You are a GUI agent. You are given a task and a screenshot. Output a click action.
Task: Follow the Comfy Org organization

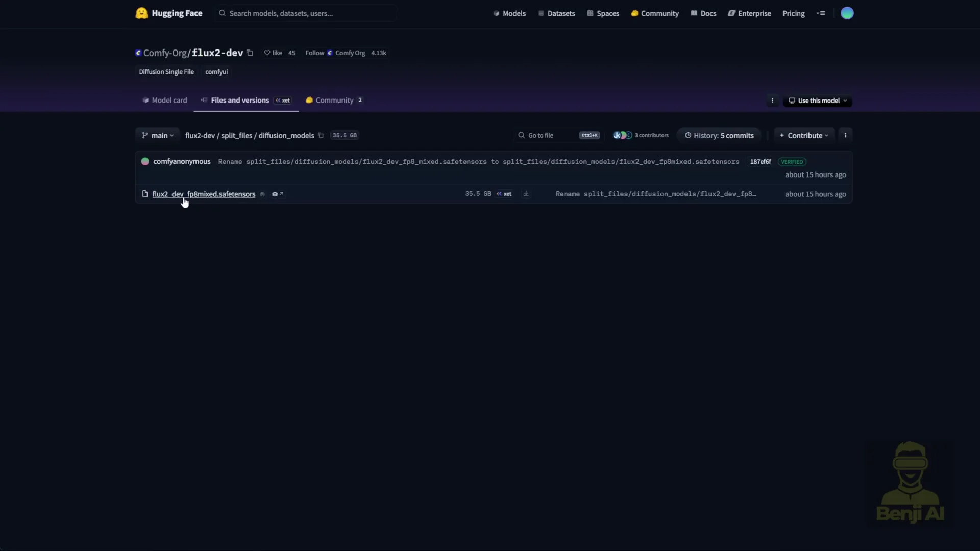pos(314,53)
